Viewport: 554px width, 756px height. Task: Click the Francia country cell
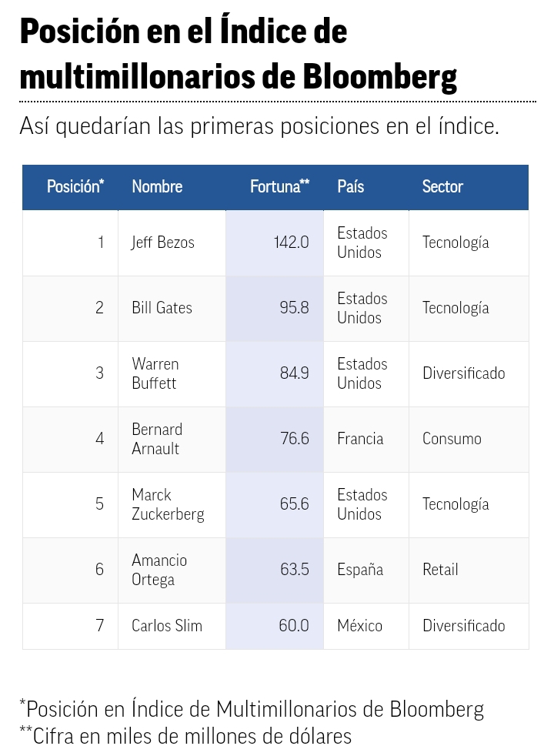click(x=360, y=439)
